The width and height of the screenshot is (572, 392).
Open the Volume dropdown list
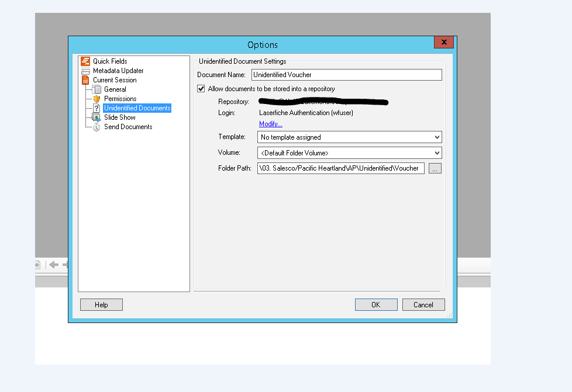tap(436, 153)
